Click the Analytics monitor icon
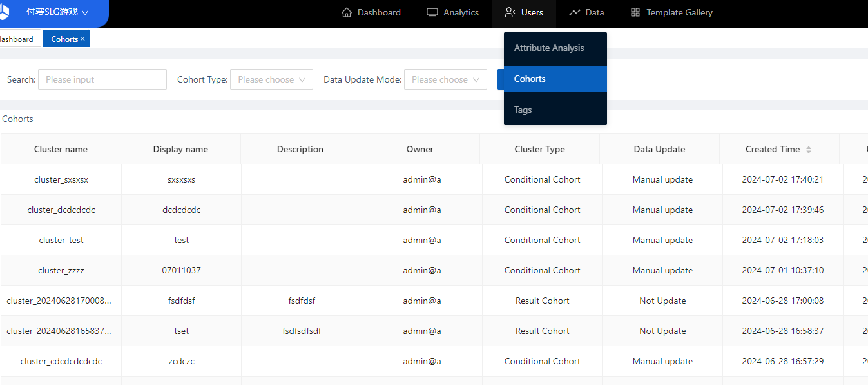The width and height of the screenshot is (868, 385). (x=432, y=12)
